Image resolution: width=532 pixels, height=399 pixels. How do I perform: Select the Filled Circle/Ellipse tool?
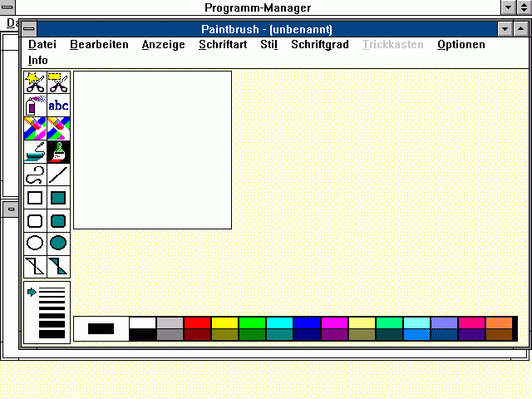point(59,244)
